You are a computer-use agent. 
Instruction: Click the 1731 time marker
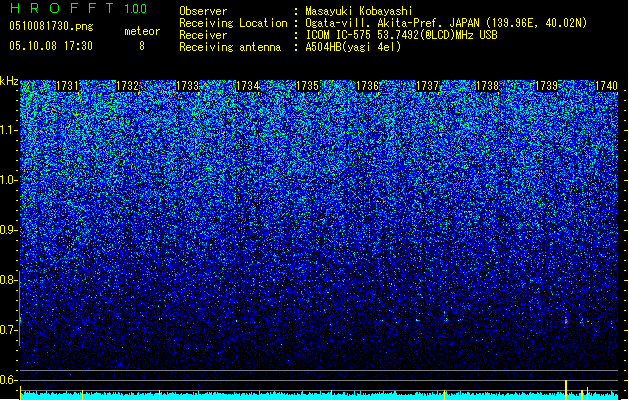pyautogui.click(x=67, y=86)
